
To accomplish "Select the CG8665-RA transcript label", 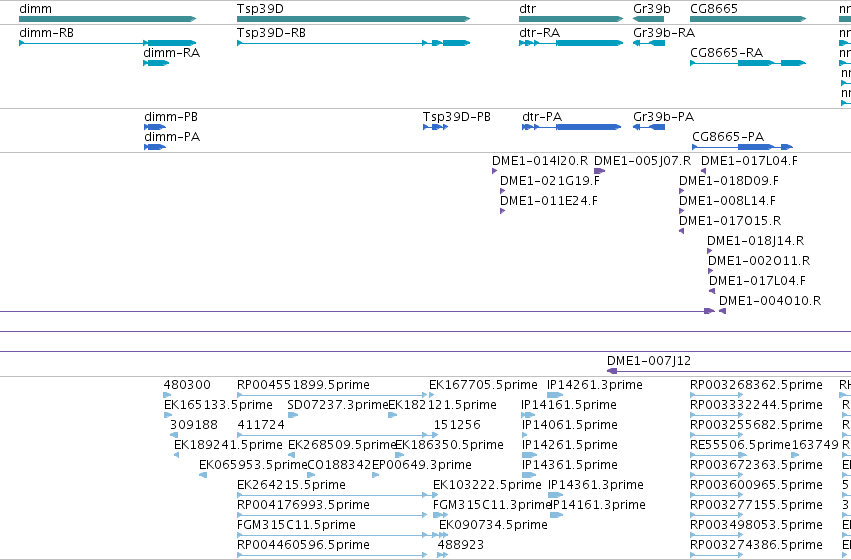I will (727, 53).
